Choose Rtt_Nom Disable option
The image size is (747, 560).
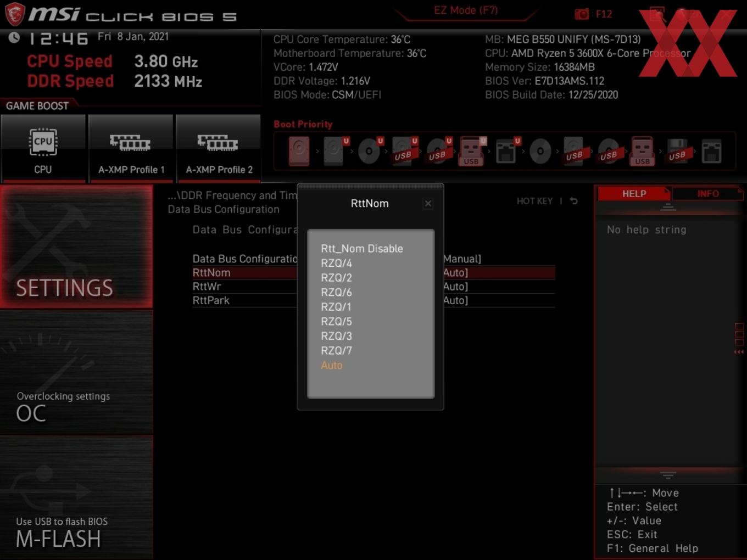pos(362,249)
